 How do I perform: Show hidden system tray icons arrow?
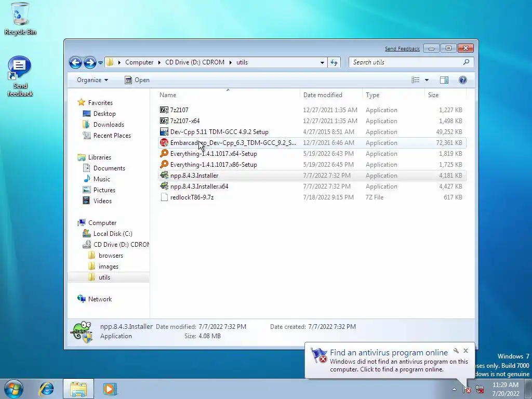click(454, 389)
